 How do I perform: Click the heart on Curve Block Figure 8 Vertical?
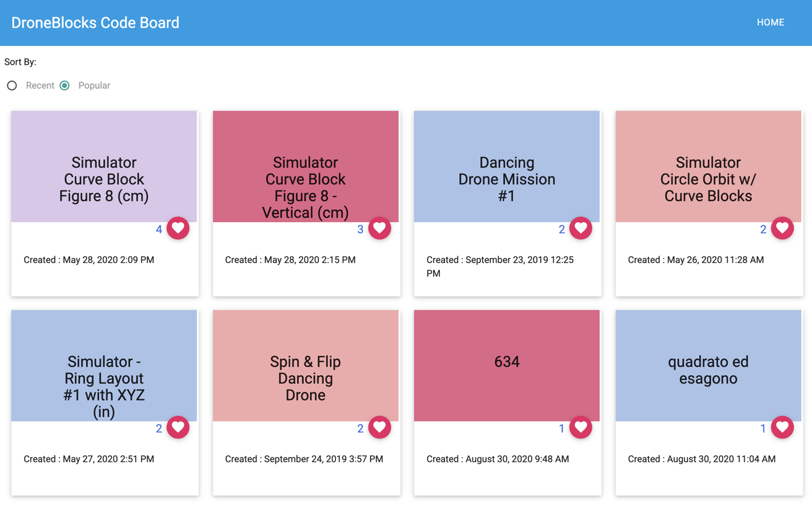click(380, 228)
